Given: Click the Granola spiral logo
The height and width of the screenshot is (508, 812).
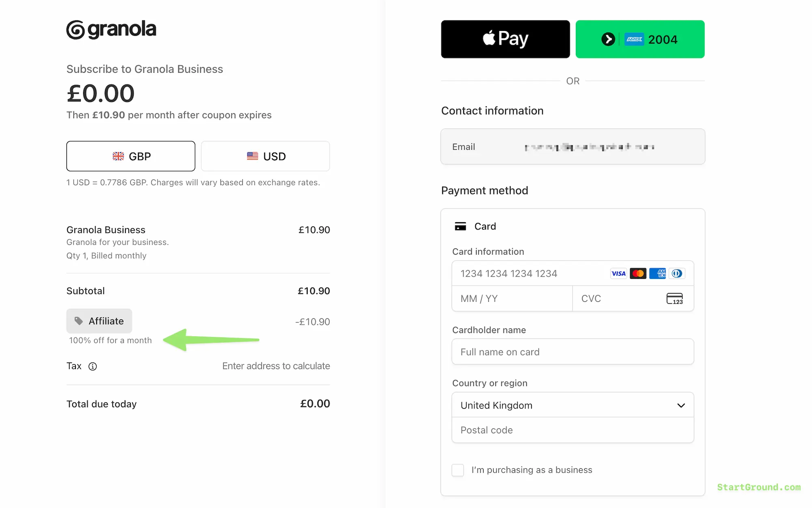Looking at the screenshot, I should click(x=76, y=30).
